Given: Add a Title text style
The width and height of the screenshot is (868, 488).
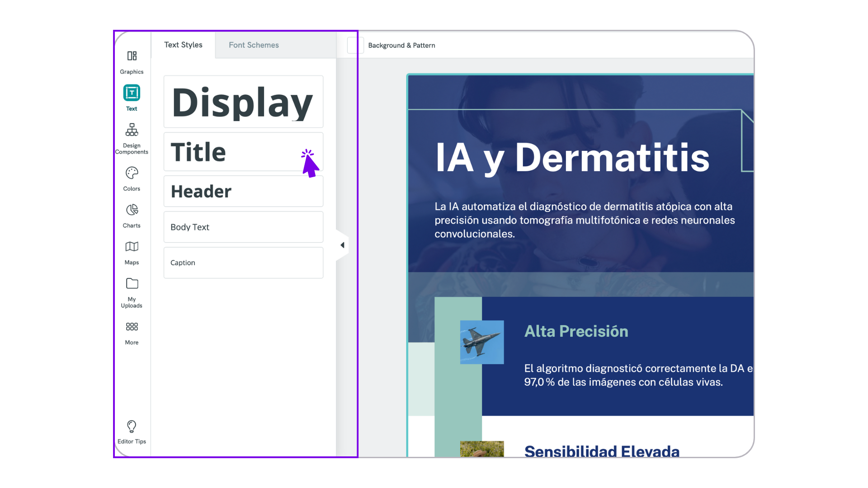Looking at the screenshot, I should coord(243,152).
